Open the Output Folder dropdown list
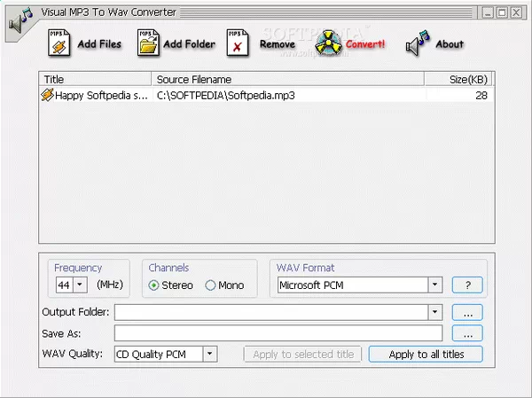The height and width of the screenshot is (398, 532). coord(434,312)
